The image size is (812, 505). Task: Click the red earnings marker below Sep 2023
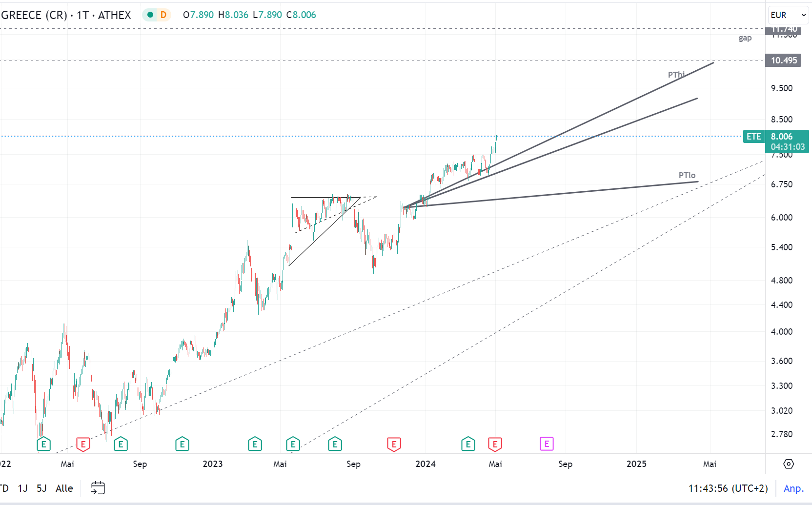(394, 444)
